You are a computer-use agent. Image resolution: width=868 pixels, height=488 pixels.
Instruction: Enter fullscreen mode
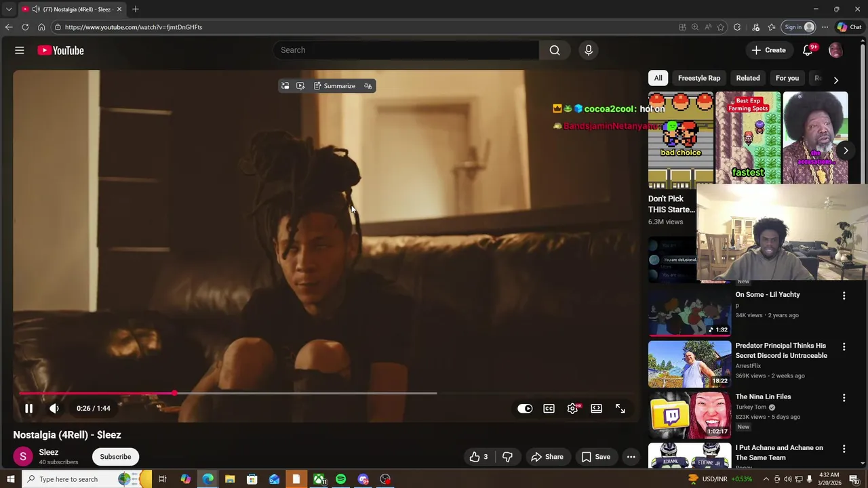620,409
